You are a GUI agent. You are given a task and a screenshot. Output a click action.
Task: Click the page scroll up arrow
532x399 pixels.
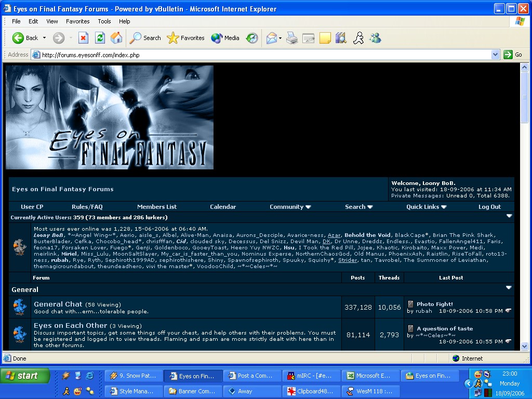pos(524,67)
